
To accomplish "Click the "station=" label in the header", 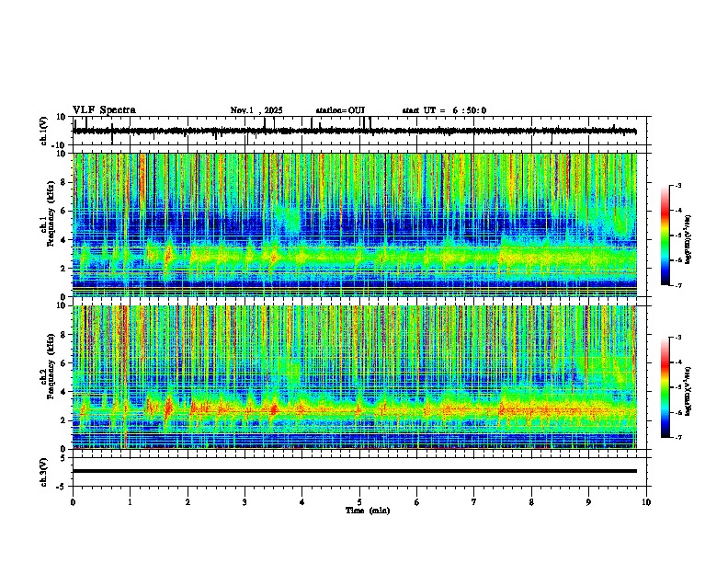I will [x=332, y=110].
